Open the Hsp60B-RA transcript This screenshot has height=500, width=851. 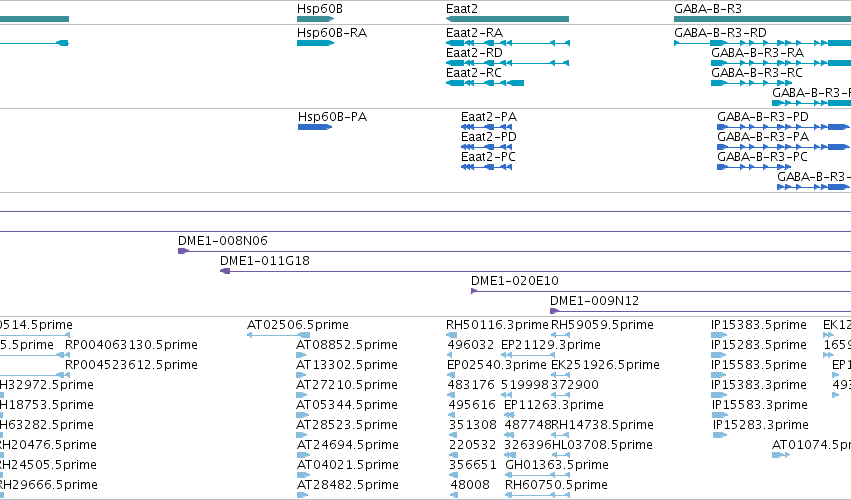332,33
